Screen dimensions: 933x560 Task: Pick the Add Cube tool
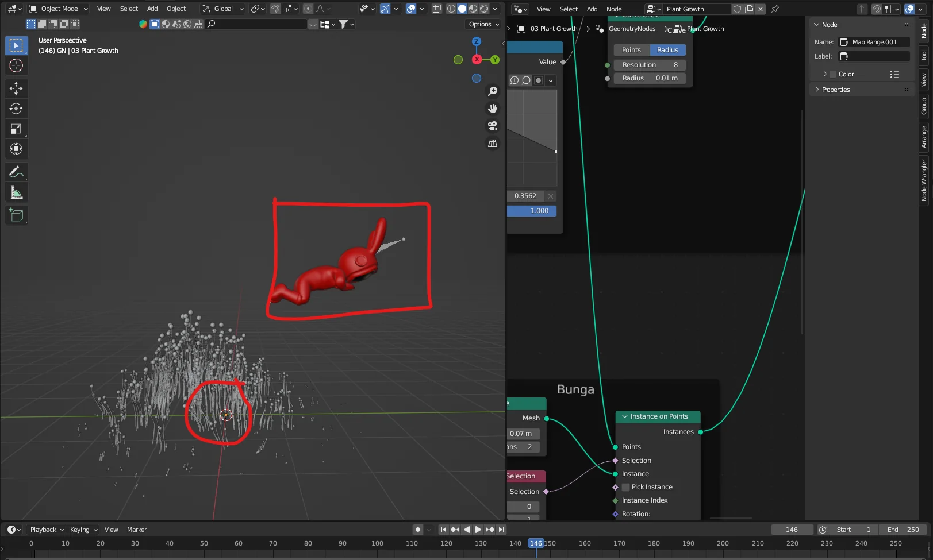coord(16,215)
